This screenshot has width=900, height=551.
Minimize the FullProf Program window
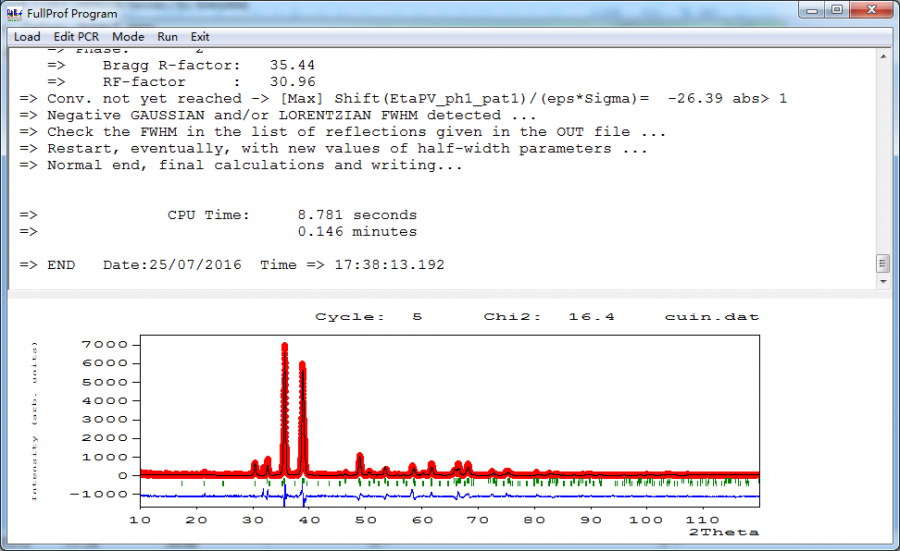[812, 10]
